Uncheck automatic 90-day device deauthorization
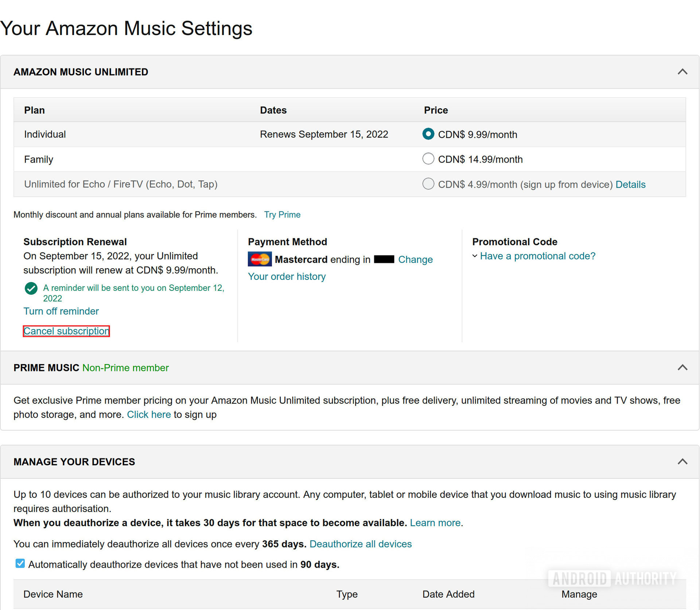The height and width of the screenshot is (610, 700). tap(20, 563)
